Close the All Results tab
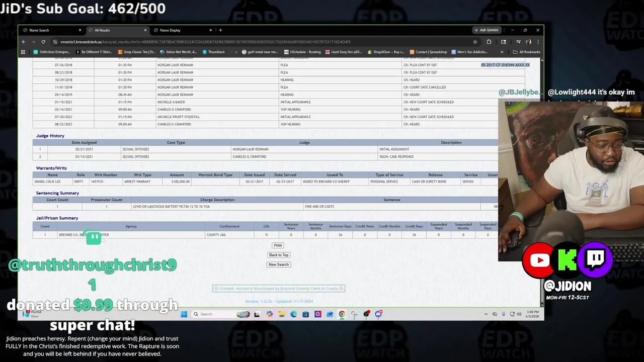The image size is (644, 362). (x=145, y=30)
